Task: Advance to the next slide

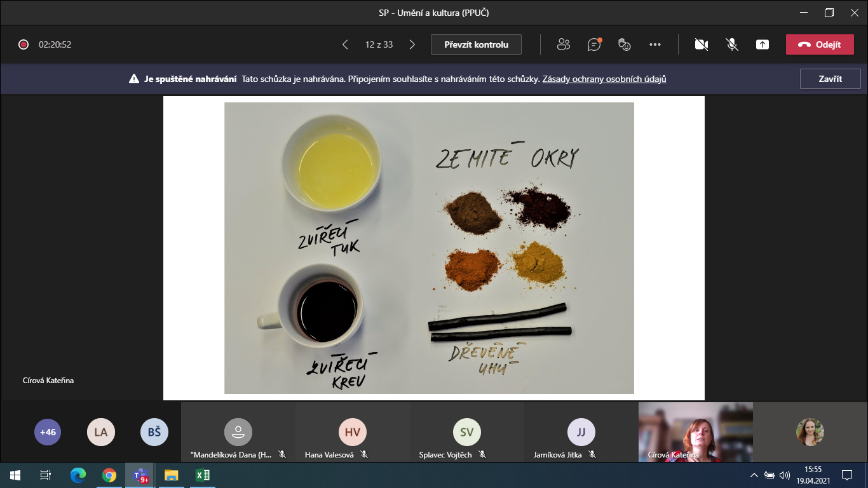Action: click(412, 44)
